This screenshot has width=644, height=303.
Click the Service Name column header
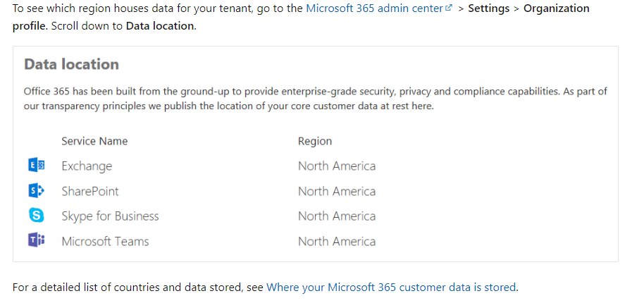94,141
